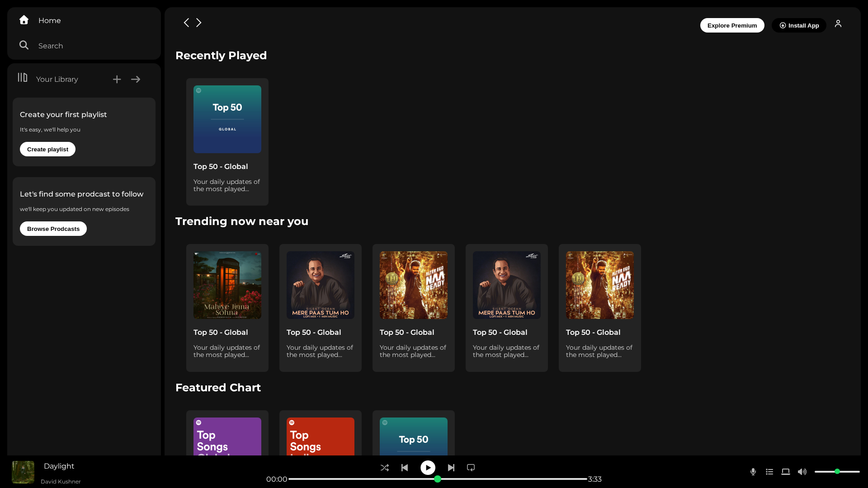This screenshot has width=868, height=488.
Task: Expand library with the arrow icon
Action: (136, 80)
